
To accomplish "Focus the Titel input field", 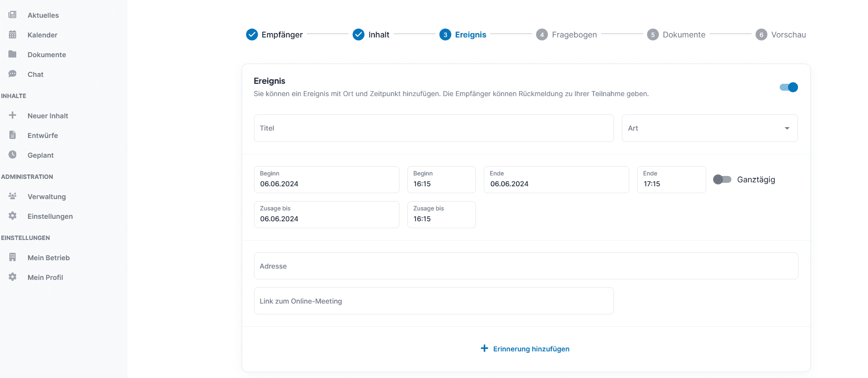I will [x=434, y=128].
